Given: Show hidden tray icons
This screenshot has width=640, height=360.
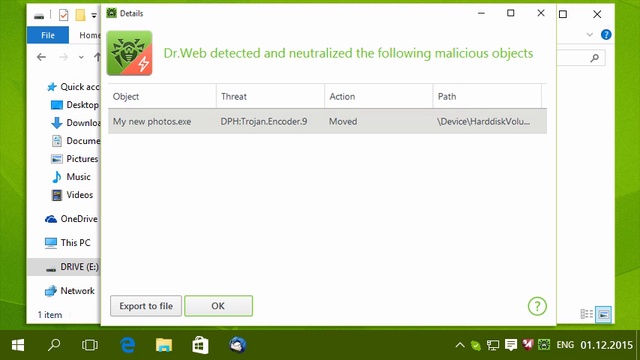Looking at the screenshot, I should pyautogui.click(x=460, y=345).
